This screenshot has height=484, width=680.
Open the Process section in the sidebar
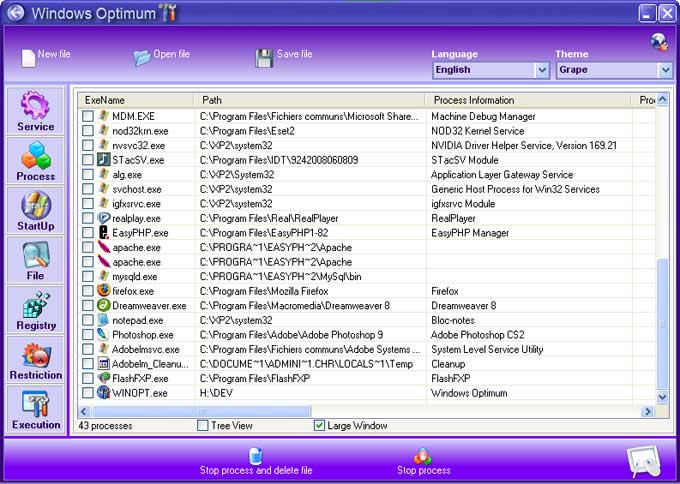coord(36,161)
